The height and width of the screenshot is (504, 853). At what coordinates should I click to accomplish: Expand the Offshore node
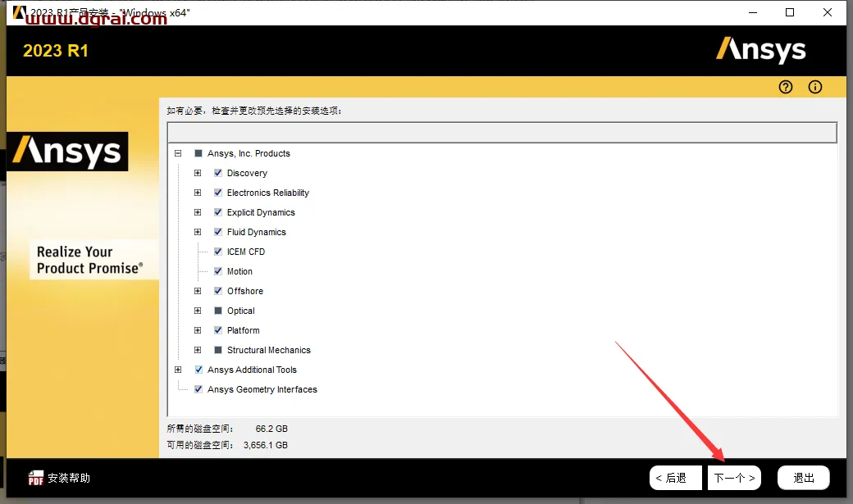coord(198,291)
